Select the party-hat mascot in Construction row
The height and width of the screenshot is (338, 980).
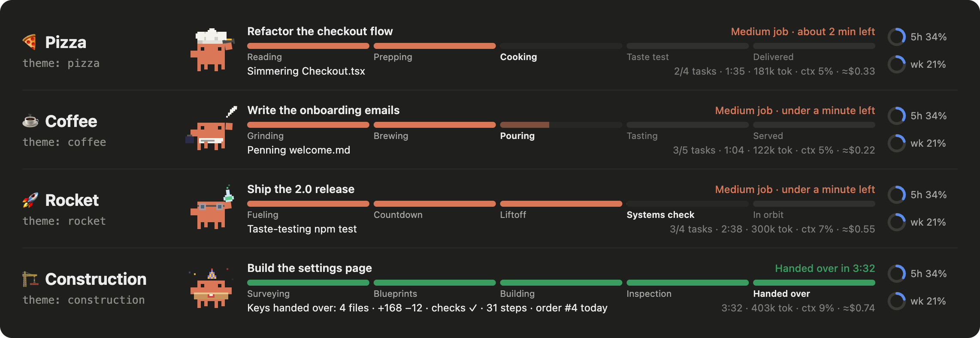coord(211,287)
